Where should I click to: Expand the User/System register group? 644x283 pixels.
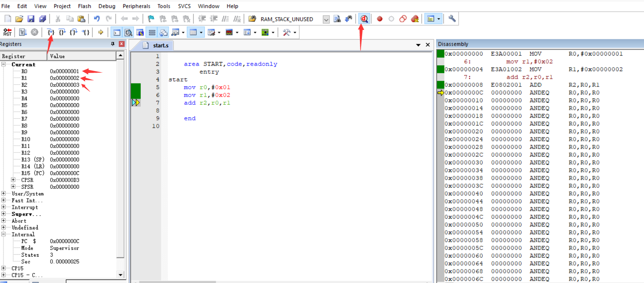[3, 193]
